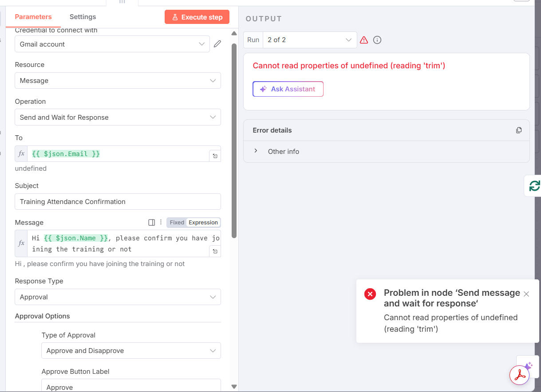Open the Run 2 of 2 selector
Viewport: 541px width, 392px height.
click(309, 40)
